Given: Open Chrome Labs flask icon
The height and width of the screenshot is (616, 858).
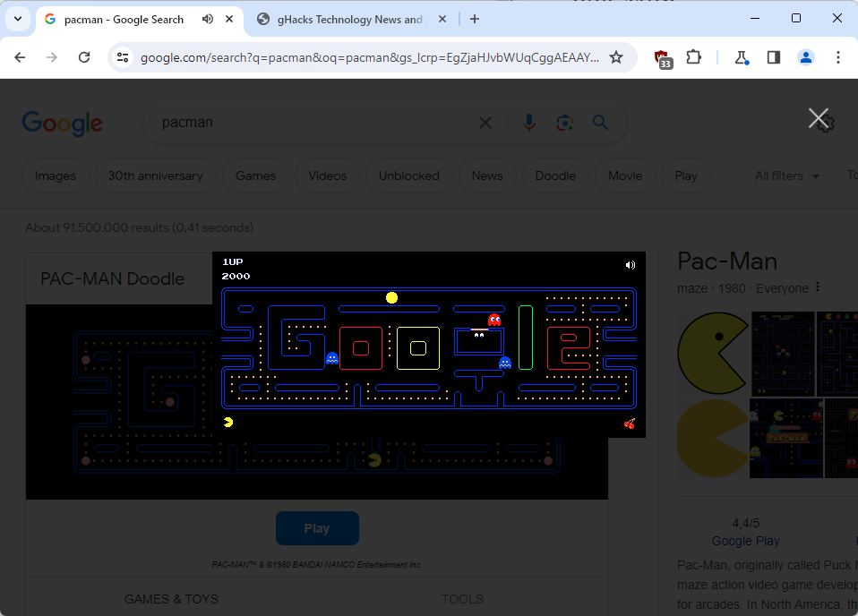Looking at the screenshot, I should tap(742, 57).
